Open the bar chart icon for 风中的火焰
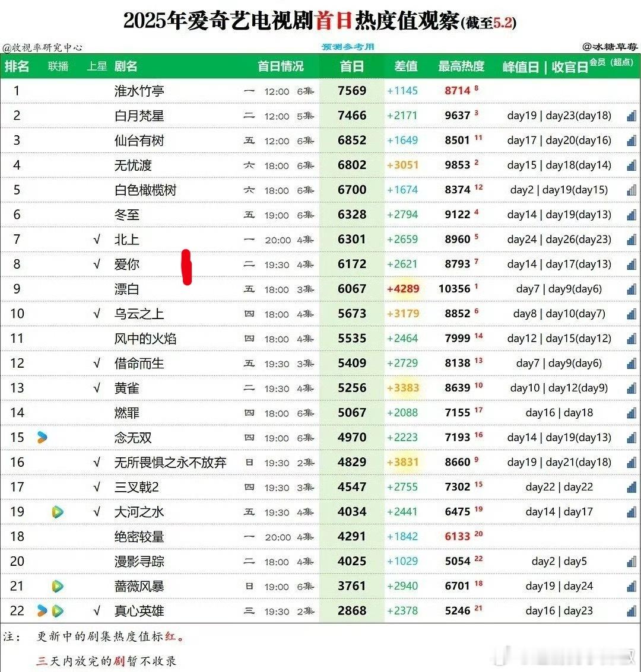641x672 pixels. pos(631,339)
